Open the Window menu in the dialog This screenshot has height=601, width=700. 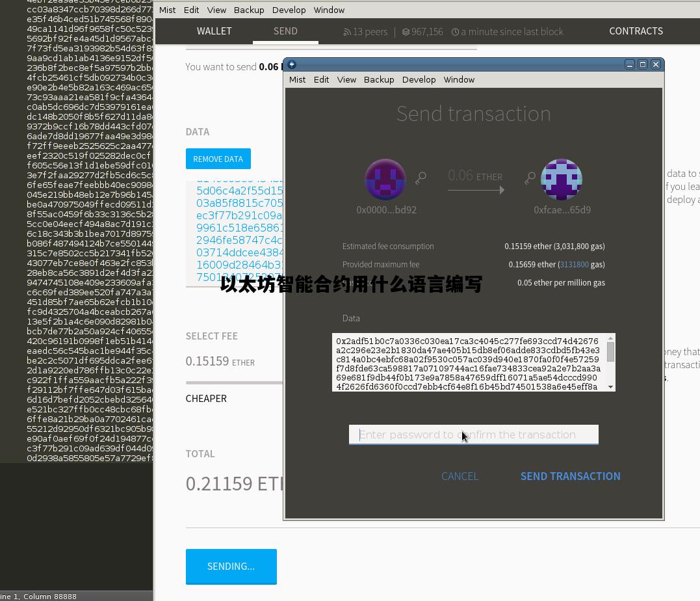pyautogui.click(x=459, y=79)
